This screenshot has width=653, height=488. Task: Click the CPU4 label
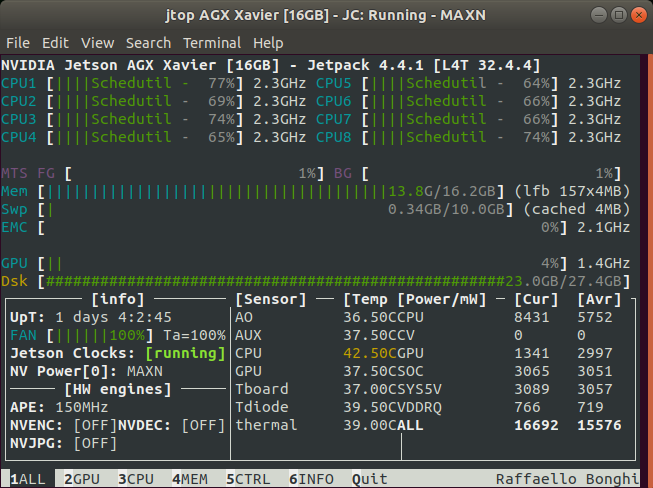pyautogui.click(x=19, y=137)
